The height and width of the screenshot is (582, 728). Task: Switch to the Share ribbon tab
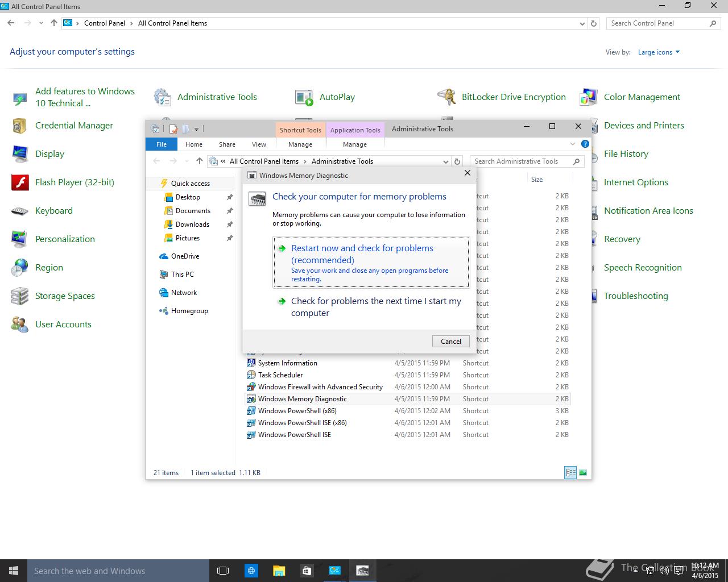(x=227, y=144)
